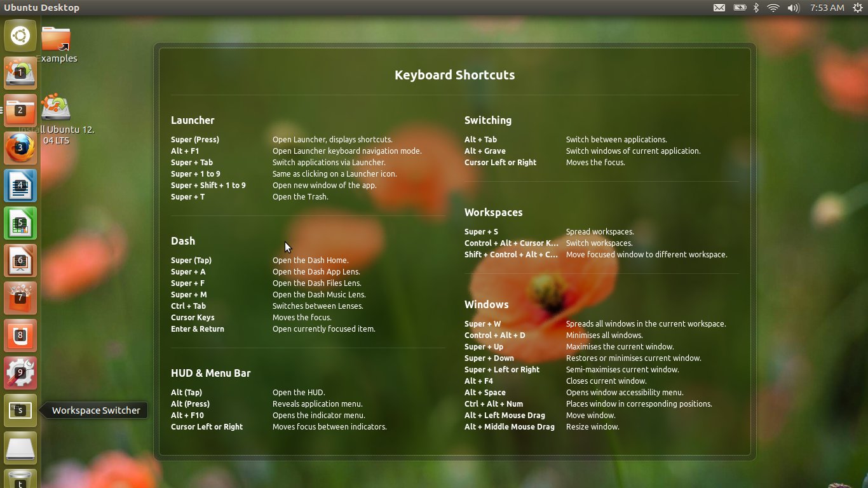Screen dimensions: 868x488
Task: Open the messaging mail envelope indicator
Action: pos(719,8)
